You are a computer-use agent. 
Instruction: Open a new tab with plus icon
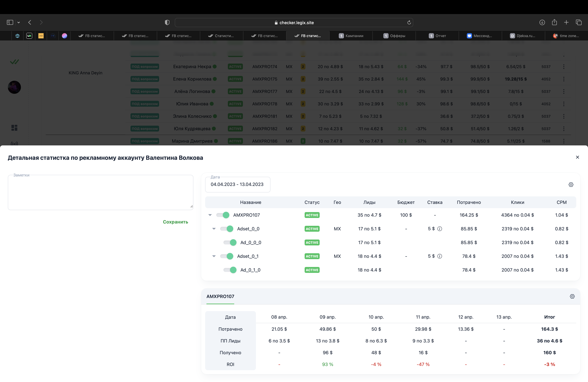click(x=566, y=23)
